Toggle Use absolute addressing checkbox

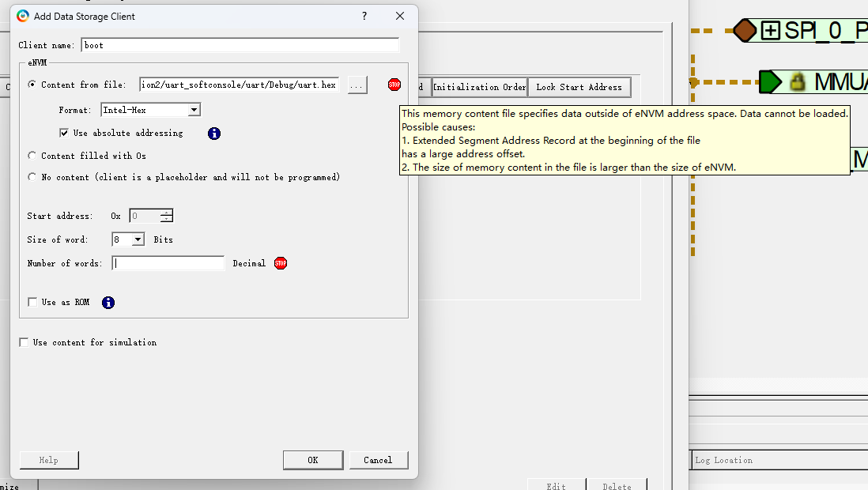click(x=64, y=133)
